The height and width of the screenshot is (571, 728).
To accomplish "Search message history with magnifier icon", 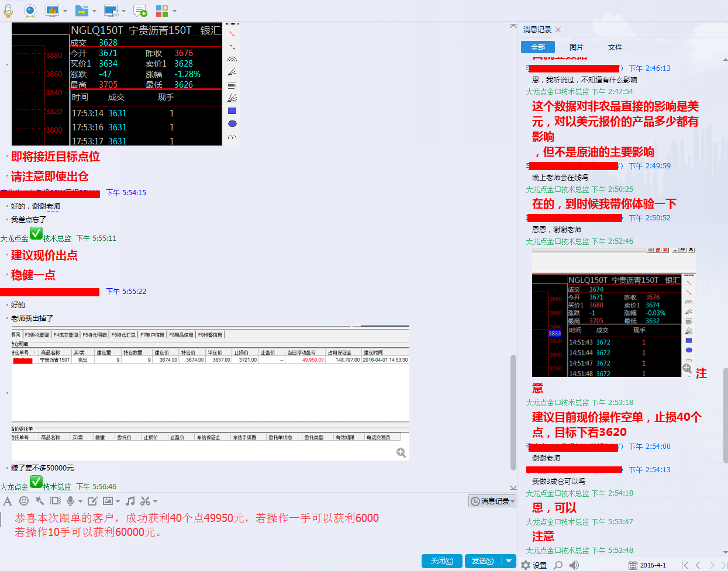I will pos(558,565).
